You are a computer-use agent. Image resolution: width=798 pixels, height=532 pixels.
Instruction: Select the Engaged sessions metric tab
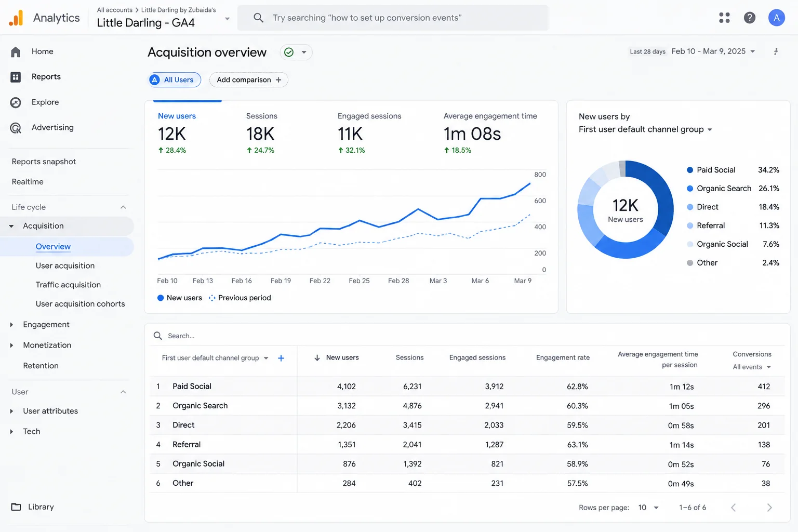click(369, 134)
